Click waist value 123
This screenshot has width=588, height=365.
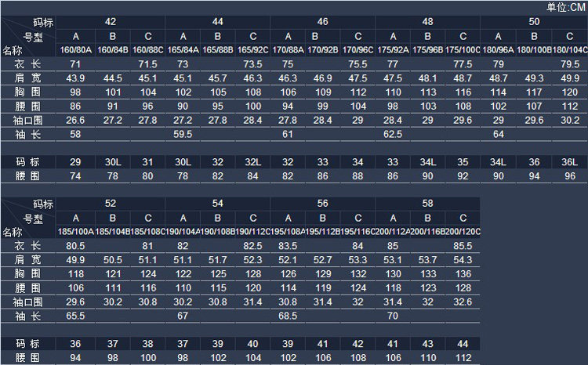coord(428,288)
